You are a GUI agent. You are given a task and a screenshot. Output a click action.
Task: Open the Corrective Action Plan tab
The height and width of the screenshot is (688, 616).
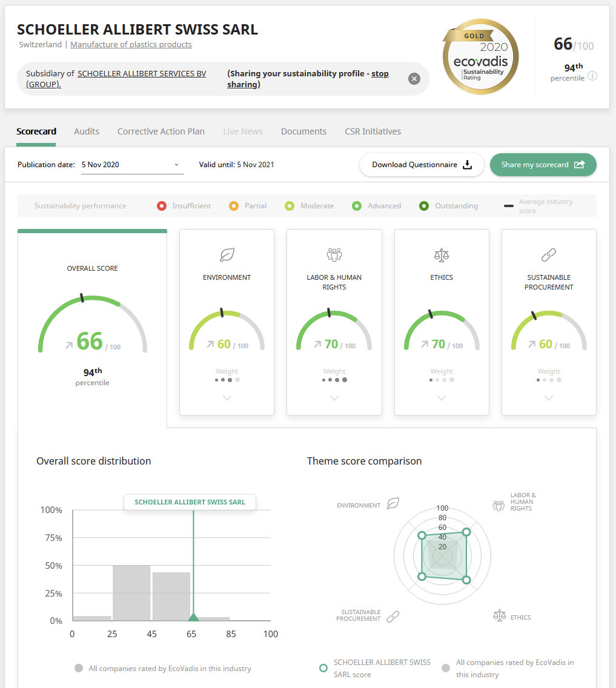161,131
